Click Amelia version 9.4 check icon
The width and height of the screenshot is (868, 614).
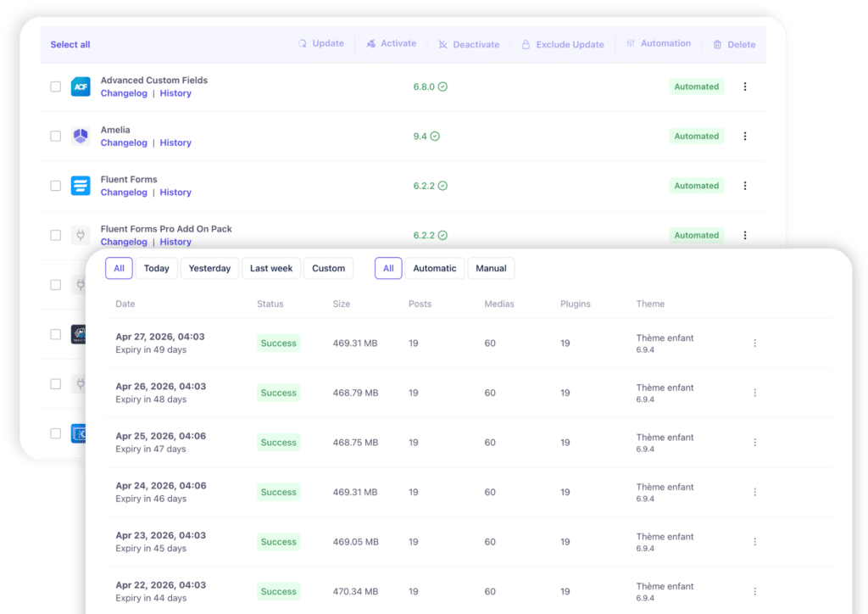pyautogui.click(x=435, y=137)
